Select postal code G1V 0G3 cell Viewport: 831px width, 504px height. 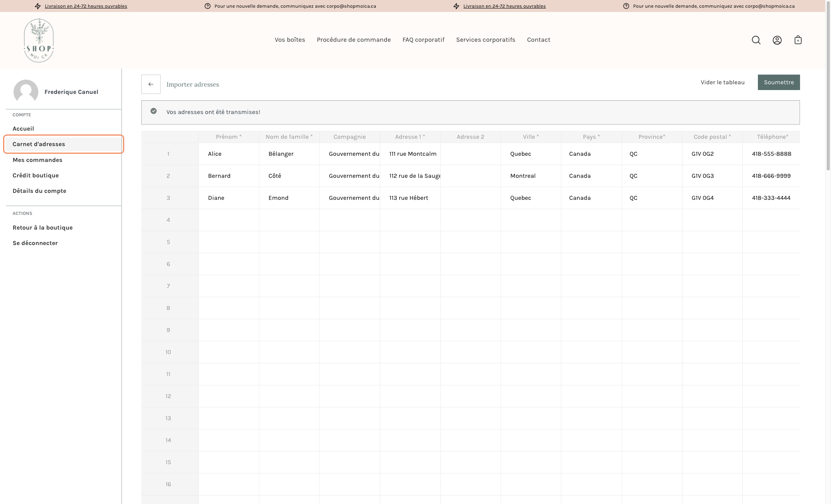click(x=712, y=176)
